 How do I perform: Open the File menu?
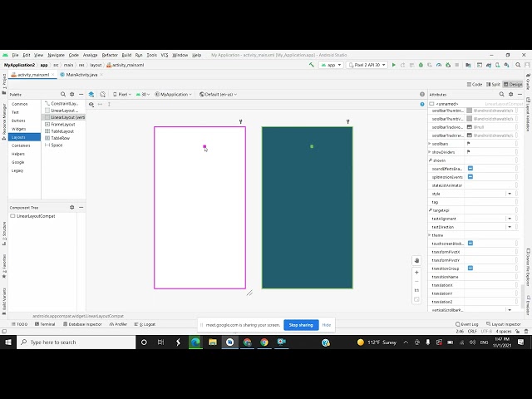[15, 55]
